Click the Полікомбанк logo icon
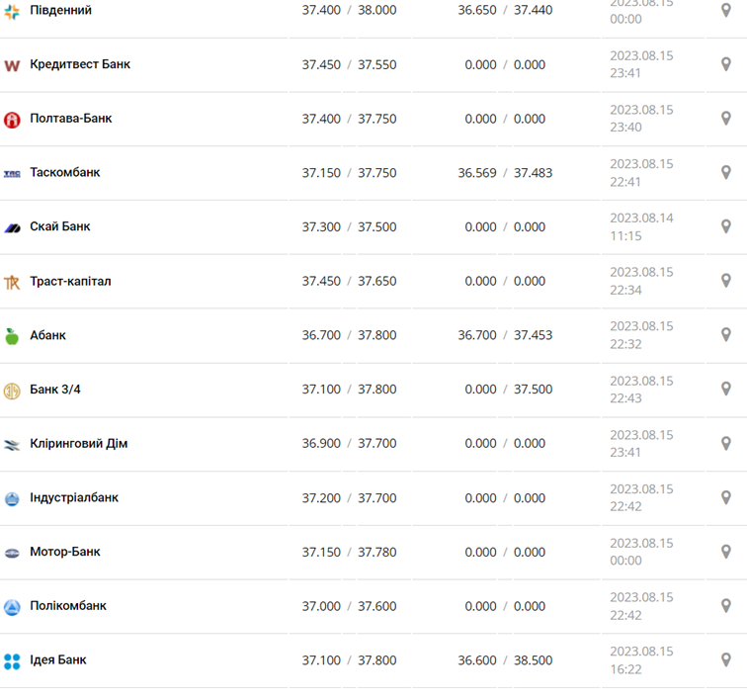 coord(12,606)
